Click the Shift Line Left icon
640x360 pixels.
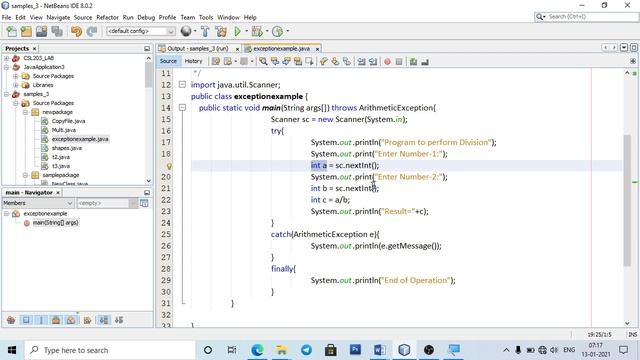click(x=361, y=62)
